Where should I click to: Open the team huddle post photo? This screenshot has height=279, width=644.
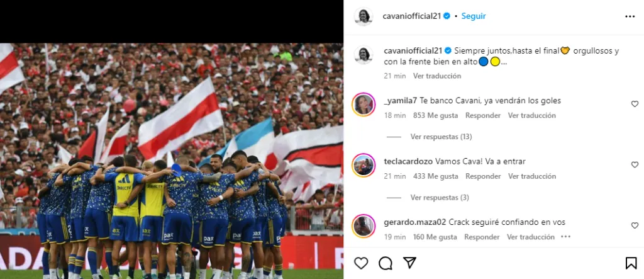coord(172,161)
